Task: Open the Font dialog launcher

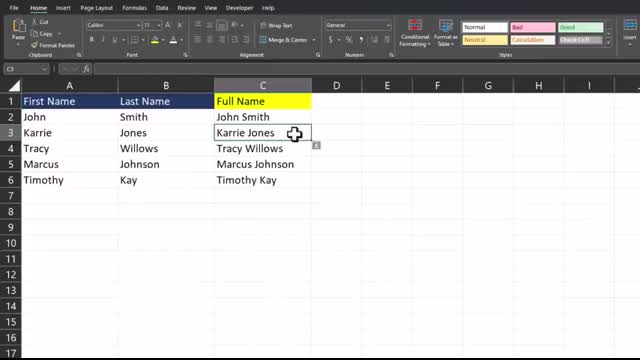Action: (185, 55)
